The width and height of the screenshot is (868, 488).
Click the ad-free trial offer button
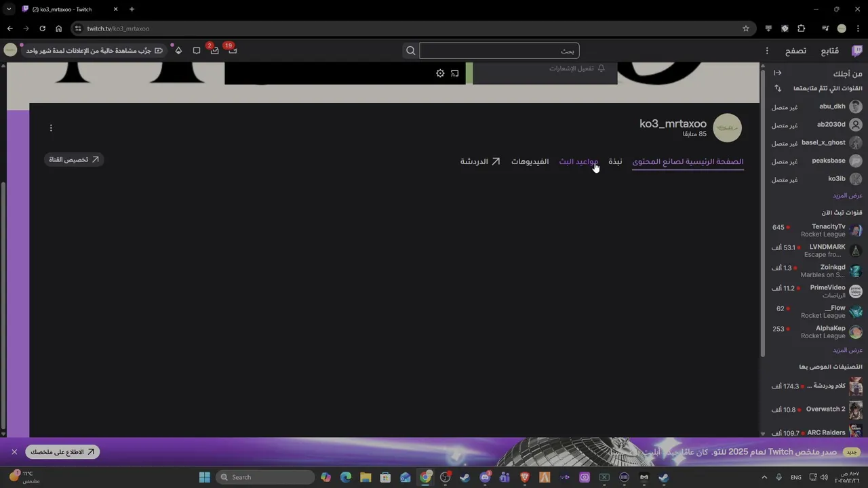[94, 51]
